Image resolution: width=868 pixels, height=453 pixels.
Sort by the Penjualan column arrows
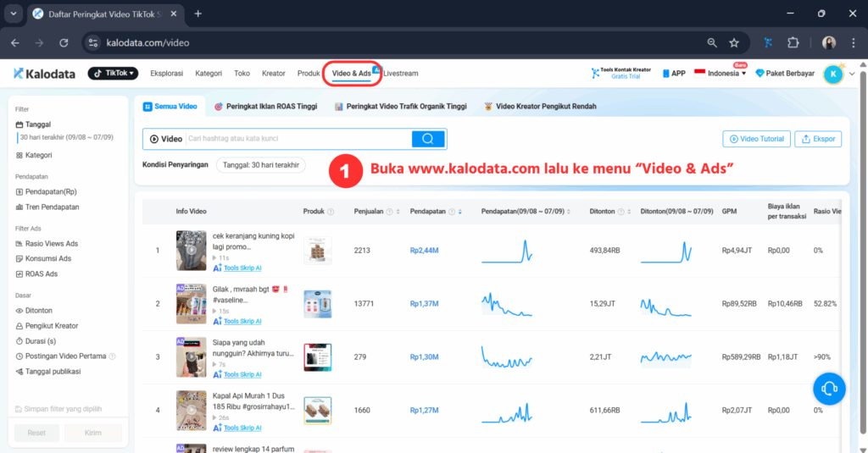398,212
